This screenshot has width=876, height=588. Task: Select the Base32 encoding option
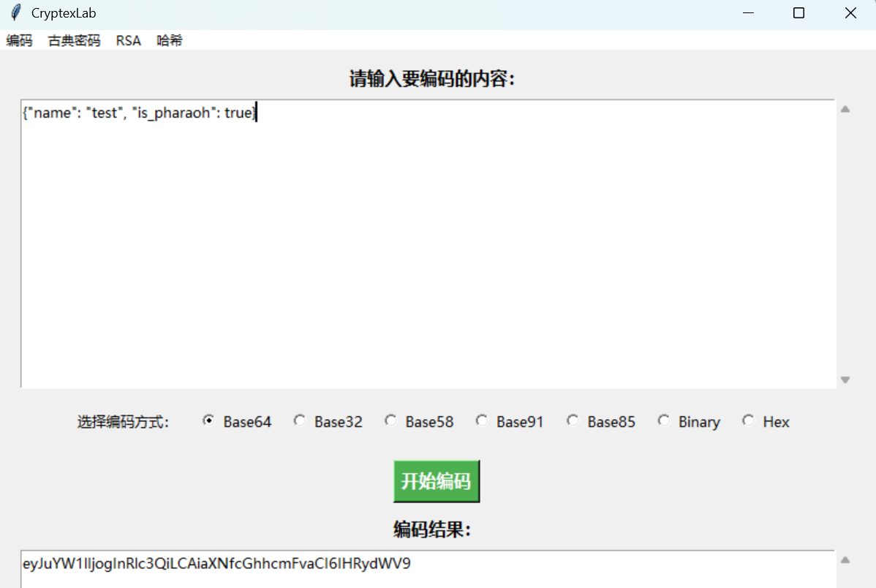(300, 420)
